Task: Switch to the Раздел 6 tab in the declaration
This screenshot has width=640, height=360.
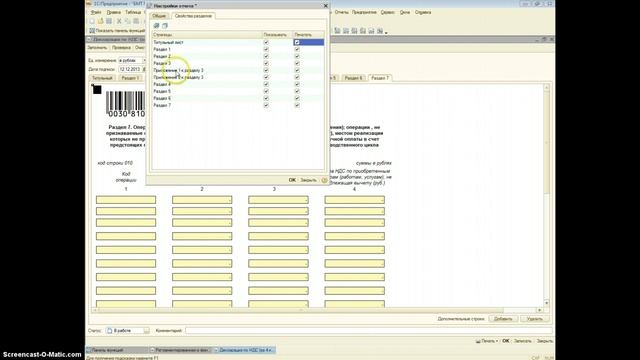Action: click(353, 78)
